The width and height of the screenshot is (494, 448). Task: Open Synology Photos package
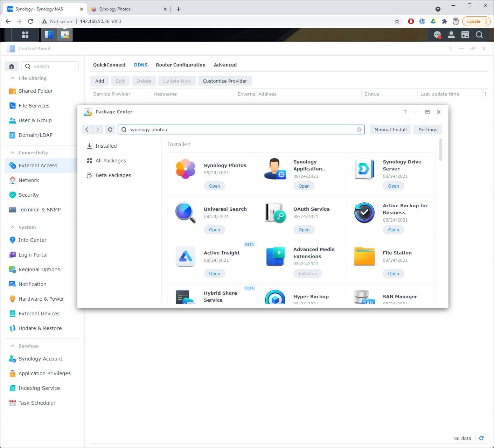215,186
